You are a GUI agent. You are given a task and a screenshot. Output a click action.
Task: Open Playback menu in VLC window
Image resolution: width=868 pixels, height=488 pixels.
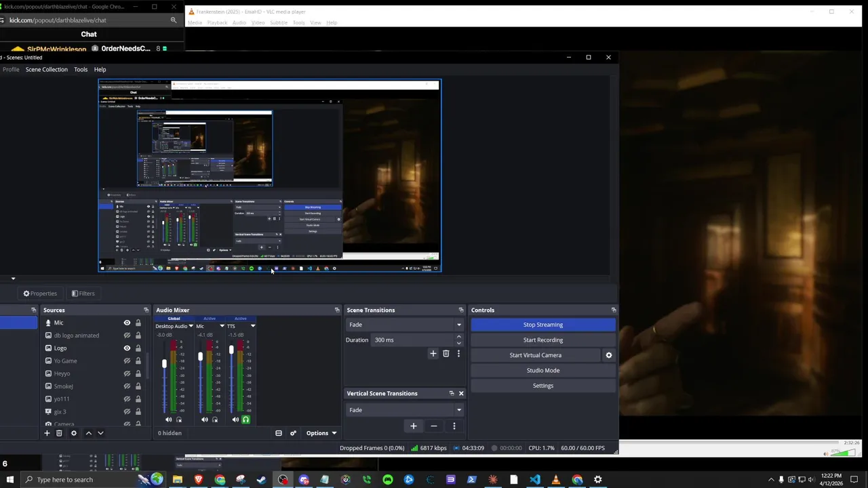(x=217, y=22)
